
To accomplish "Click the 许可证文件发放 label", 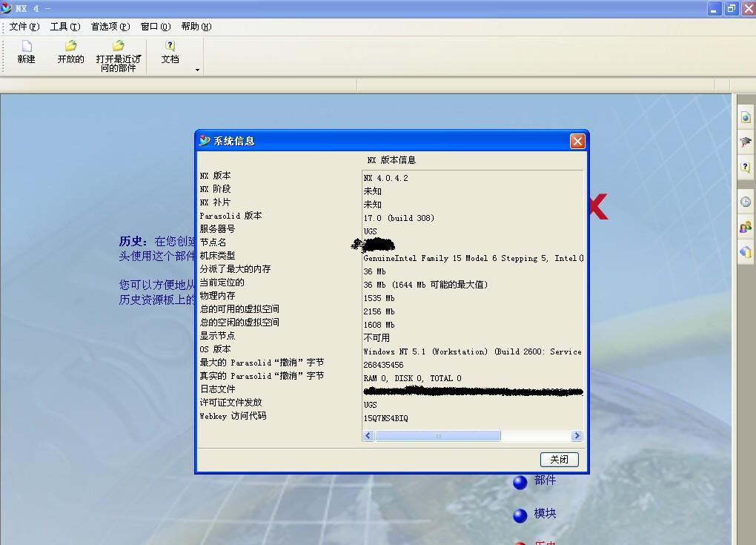I will tap(231, 402).
